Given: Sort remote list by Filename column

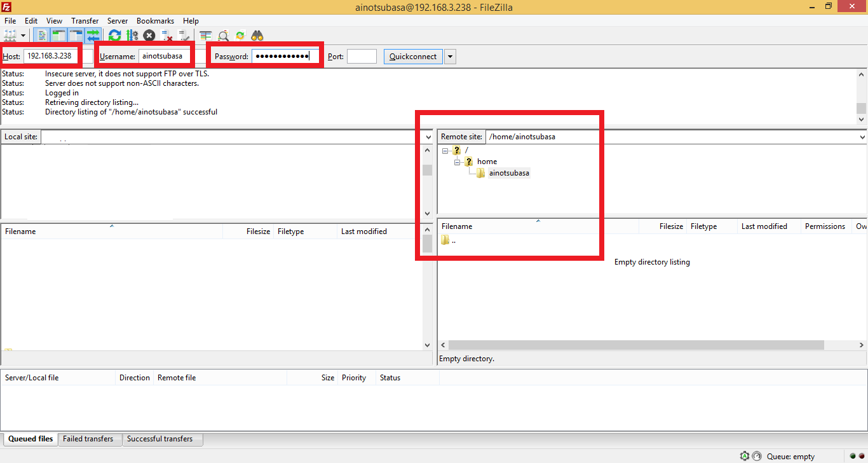Looking at the screenshot, I should click(x=538, y=226).
